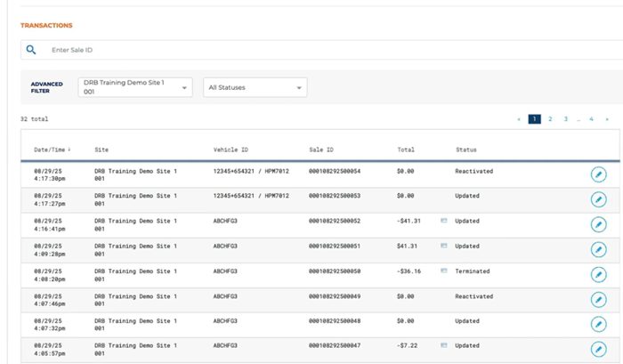This screenshot has width=623, height=364.
Task: Edit transaction with Sale ID ending 00054
Action: pyautogui.click(x=598, y=174)
